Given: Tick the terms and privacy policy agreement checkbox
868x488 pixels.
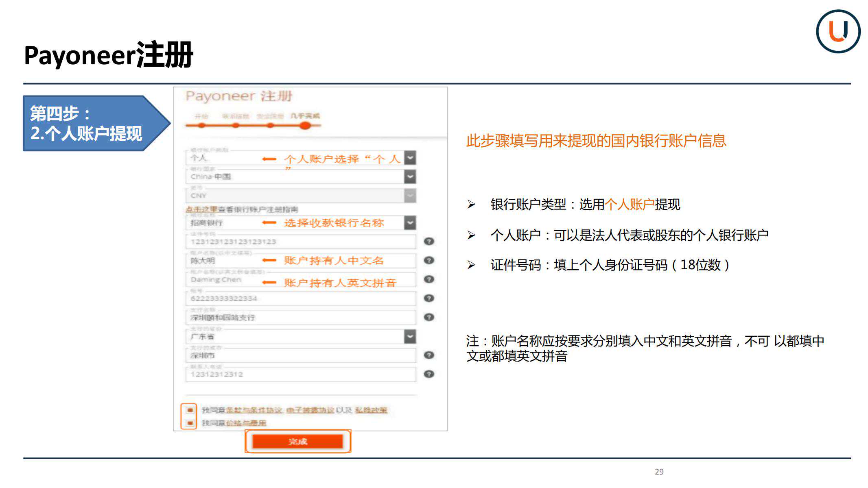Looking at the screenshot, I should [x=190, y=410].
